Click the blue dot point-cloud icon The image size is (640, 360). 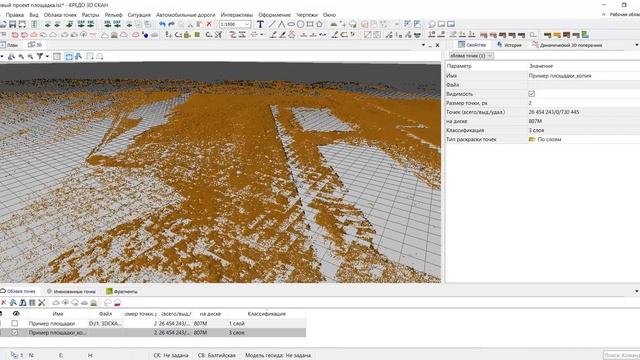pyautogui.click(x=145, y=35)
